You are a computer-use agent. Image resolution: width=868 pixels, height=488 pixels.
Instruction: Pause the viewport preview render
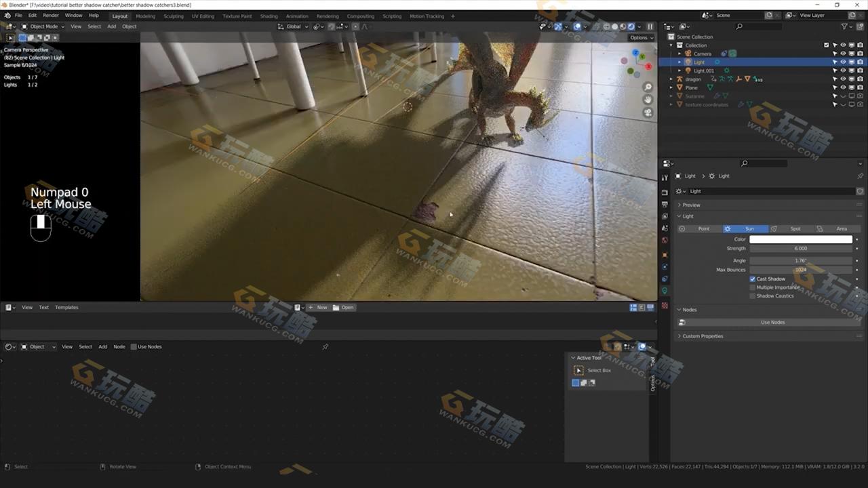pos(650,26)
